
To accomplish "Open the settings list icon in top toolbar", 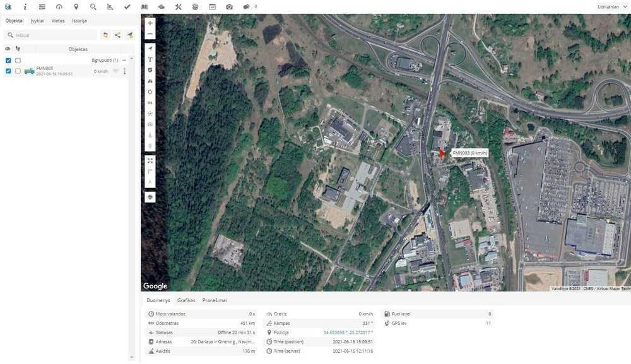I will click(x=42, y=7).
